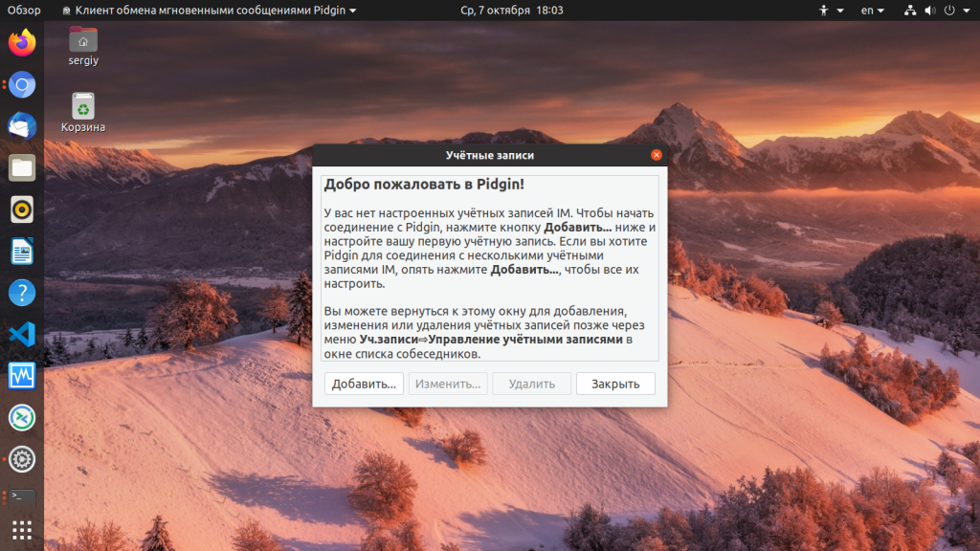Open the Files manager in dock
Screen dimensions: 980x551
pos(22,168)
